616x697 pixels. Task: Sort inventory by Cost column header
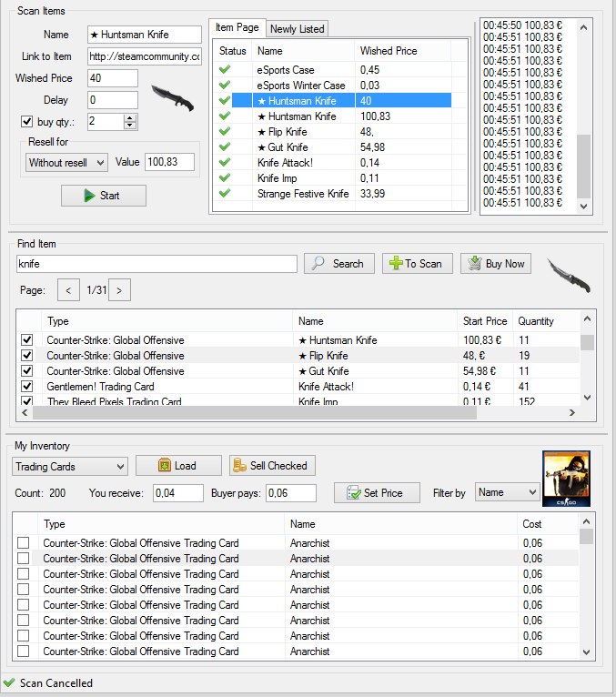pos(549,524)
